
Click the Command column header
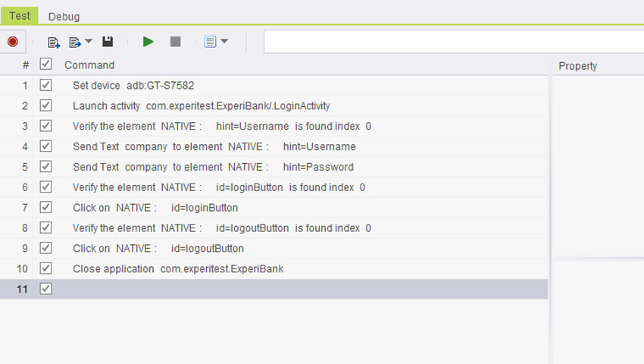click(89, 65)
